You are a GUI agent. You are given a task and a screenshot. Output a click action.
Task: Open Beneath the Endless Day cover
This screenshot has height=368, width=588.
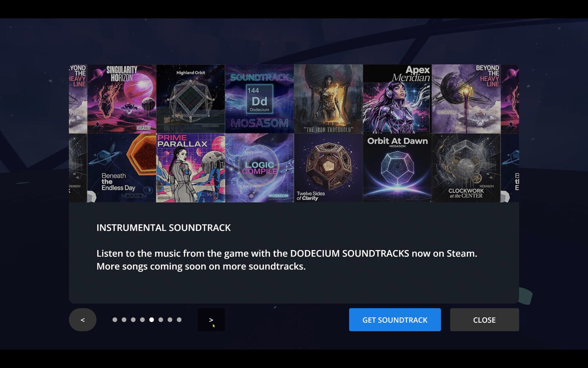tap(122, 168)
